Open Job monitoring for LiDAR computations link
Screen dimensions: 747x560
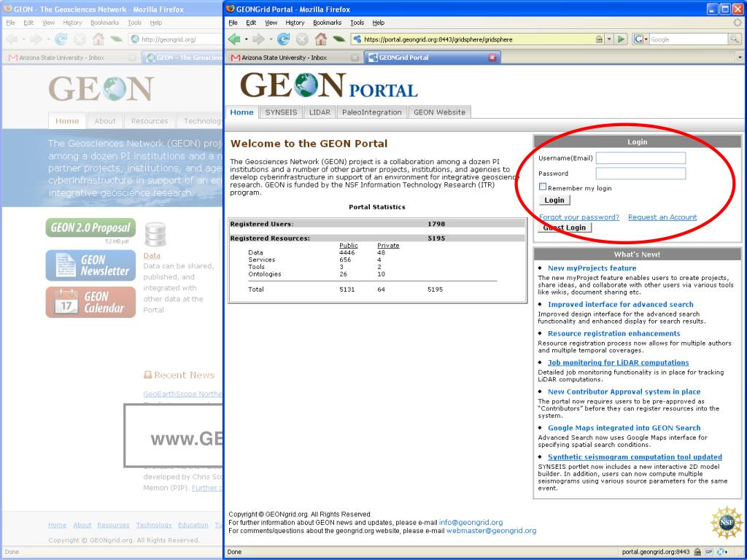pyautogui.click(x=619, y=362)
